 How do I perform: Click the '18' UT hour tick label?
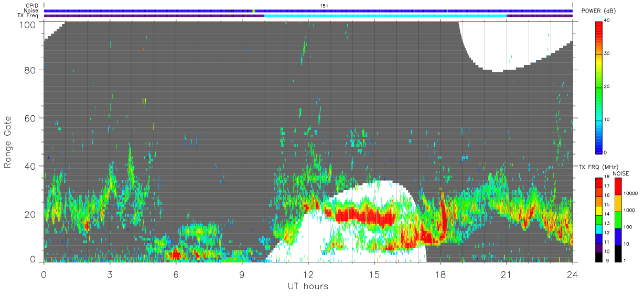click(x=441, y=274)
